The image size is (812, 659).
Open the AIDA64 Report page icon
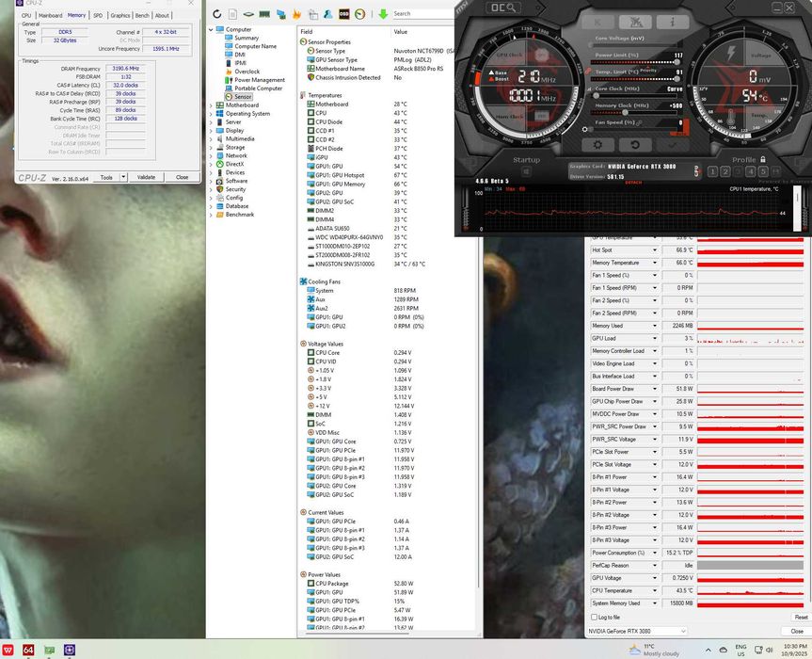pos(233,14)
